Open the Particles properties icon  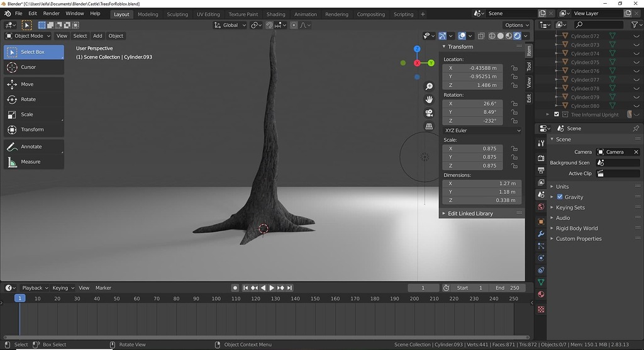541,246
